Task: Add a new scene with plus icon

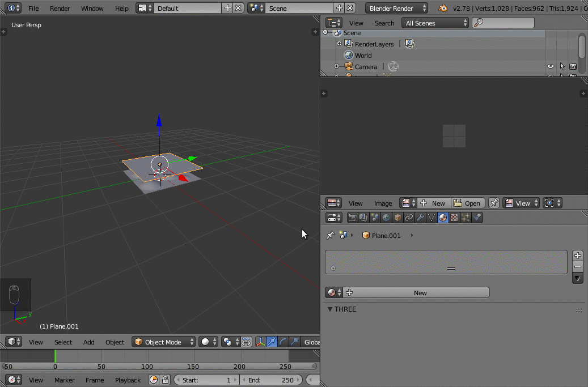Action: (x=340, y=8)
